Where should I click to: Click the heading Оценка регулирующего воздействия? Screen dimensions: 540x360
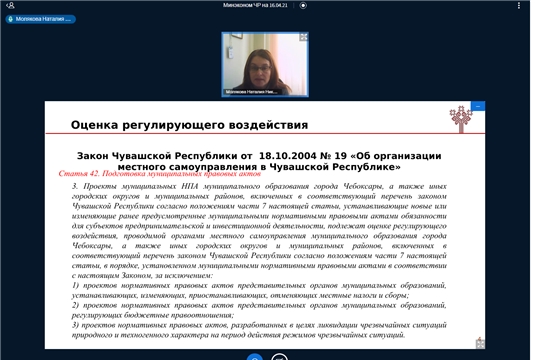(189, 125)
